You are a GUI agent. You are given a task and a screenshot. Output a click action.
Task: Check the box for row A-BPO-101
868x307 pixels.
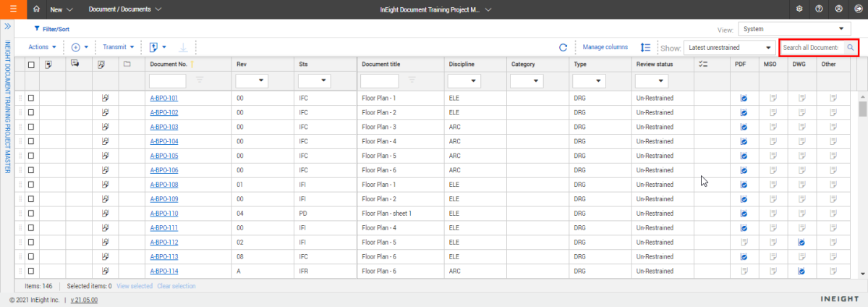click(31, 98)
